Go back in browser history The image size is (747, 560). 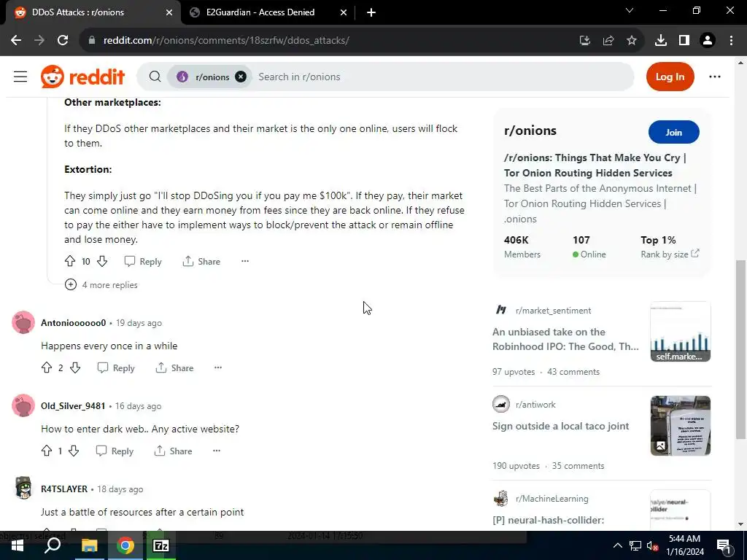(16, 41)
